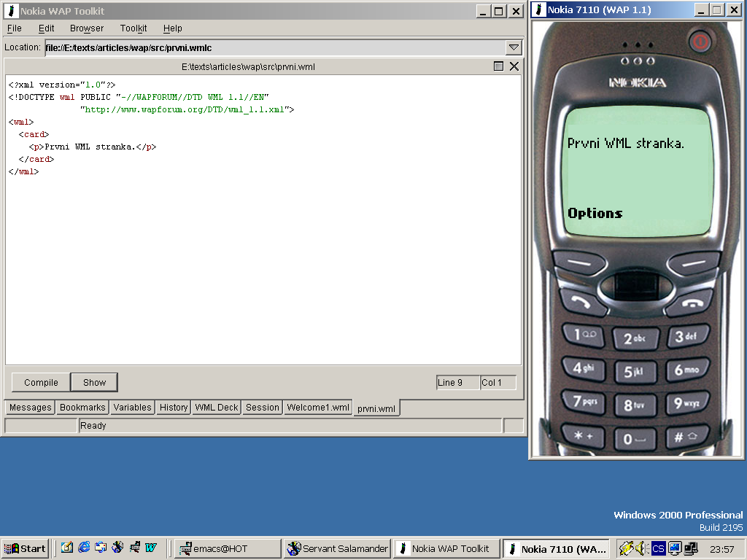747x560 pixels.
Task: Click the phone keypad hash key
Action: [686, 436]
